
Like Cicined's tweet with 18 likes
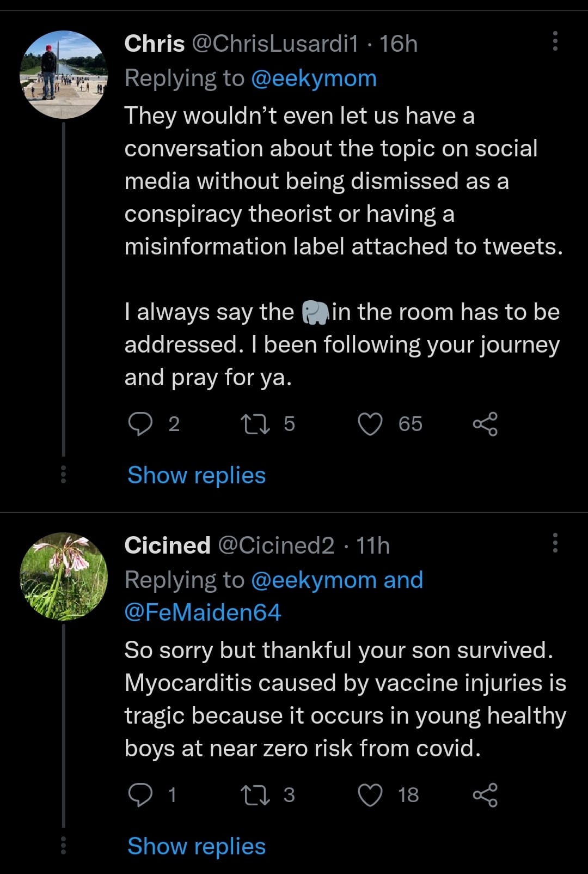coord(370,795)
